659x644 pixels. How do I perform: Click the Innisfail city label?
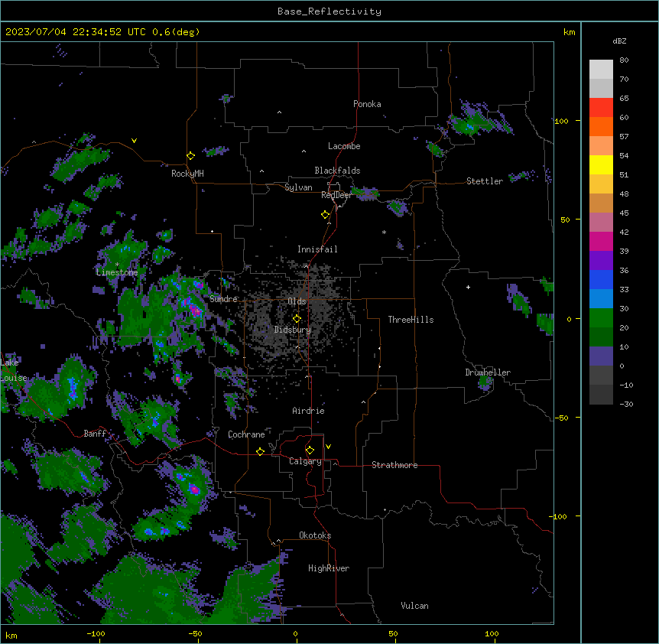coord(317,249)
